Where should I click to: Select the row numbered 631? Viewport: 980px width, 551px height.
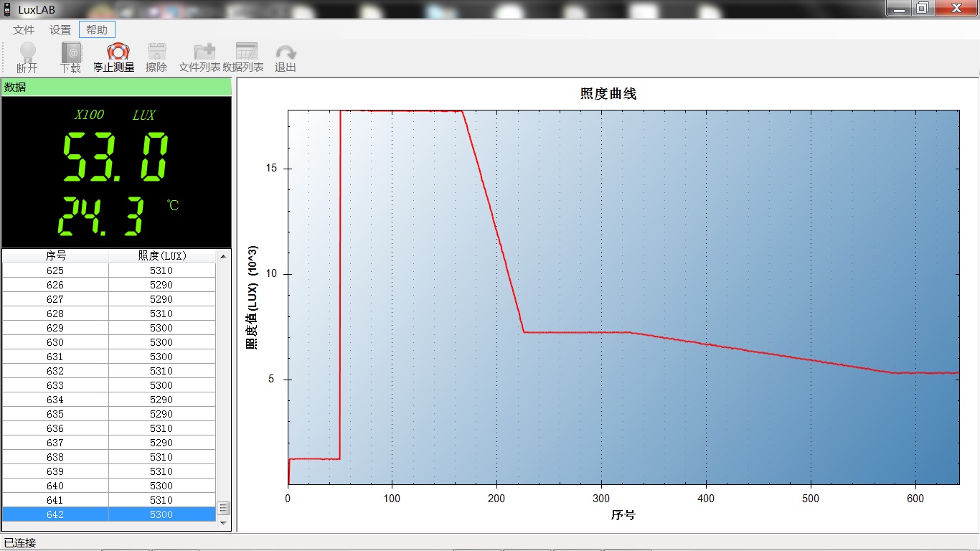point(109,357)
